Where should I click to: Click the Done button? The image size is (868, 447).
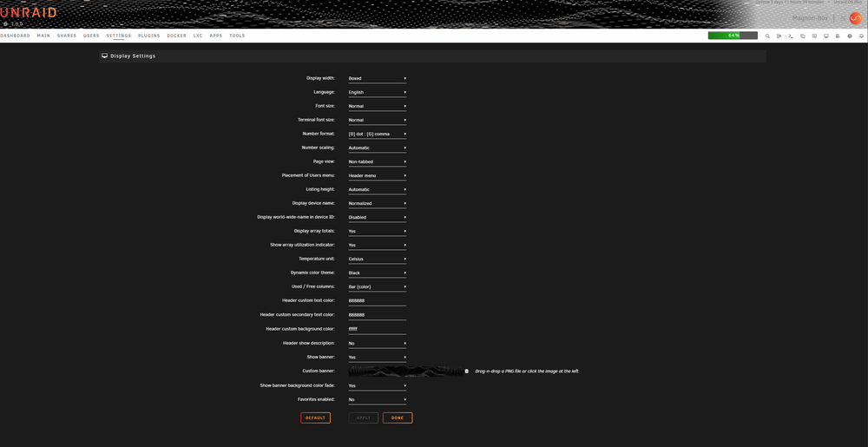coord(398,417)
